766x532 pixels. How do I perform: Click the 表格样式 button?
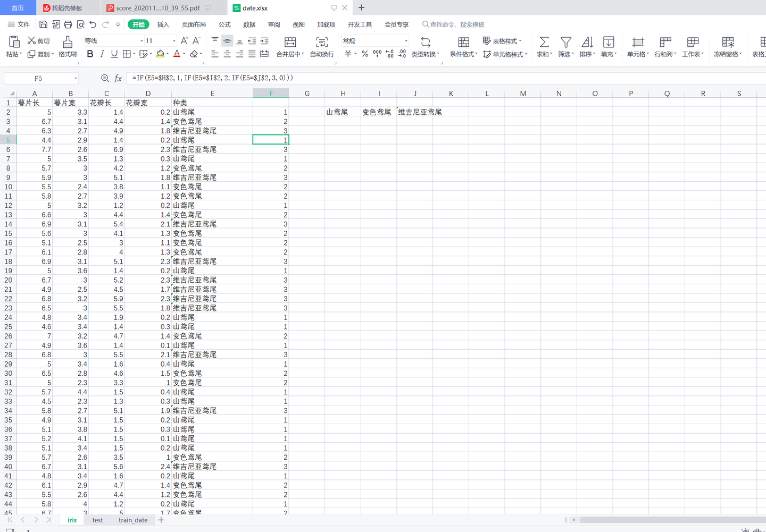click(502, 41)
